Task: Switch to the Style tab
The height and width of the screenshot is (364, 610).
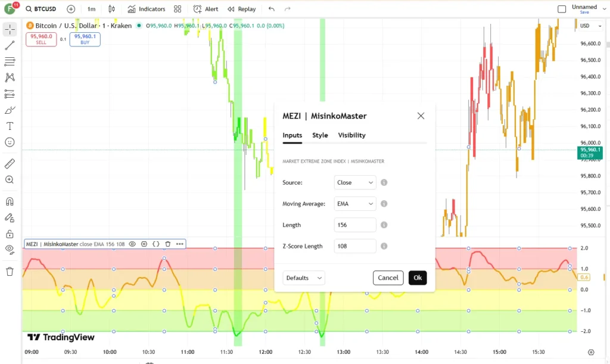Action: click(320, 135)
